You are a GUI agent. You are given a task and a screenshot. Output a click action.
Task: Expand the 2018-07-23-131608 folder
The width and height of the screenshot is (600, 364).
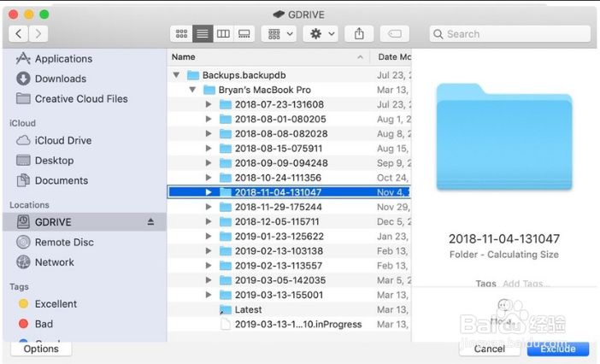coord(209,104)
